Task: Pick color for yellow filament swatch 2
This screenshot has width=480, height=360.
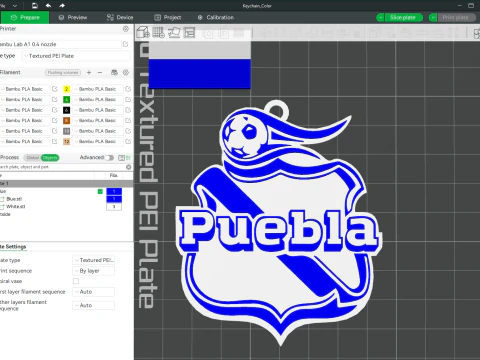Action: [x=67, y=89]
